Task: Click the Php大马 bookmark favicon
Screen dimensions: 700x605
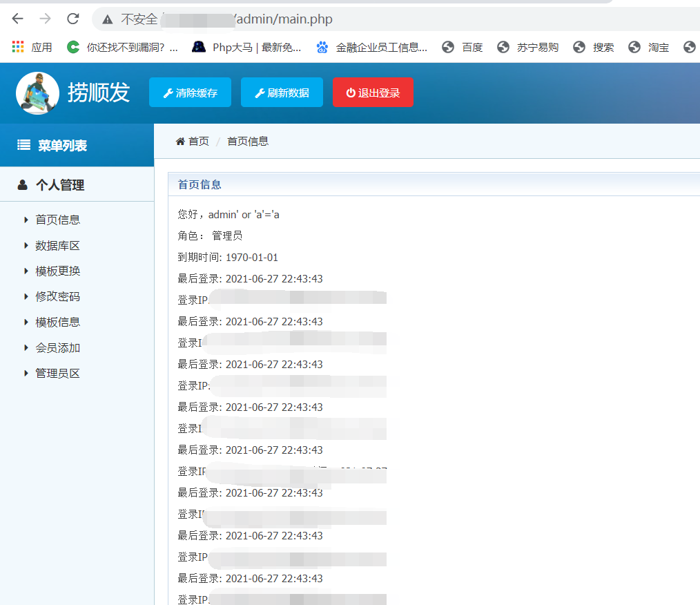Action: tap(199, 46)
